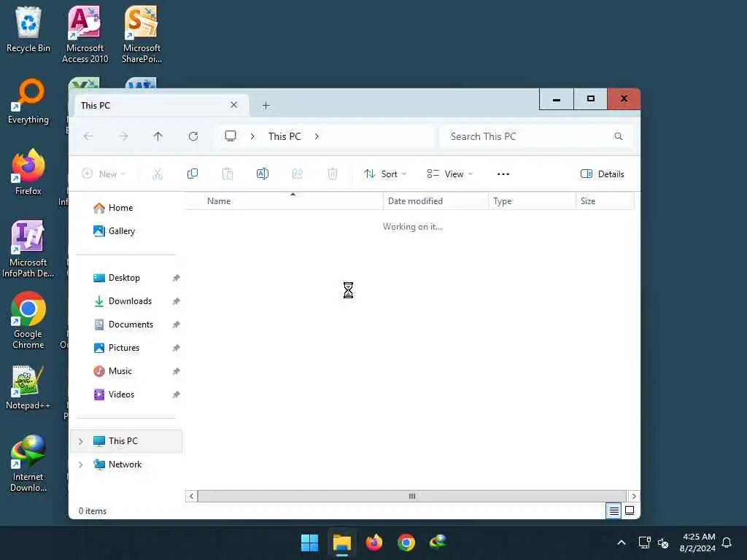Click the Paste clipboard icon
Image resolution: width=747 pixels, height=560 pixels.
pyautogui.click(x=228, y=174)
